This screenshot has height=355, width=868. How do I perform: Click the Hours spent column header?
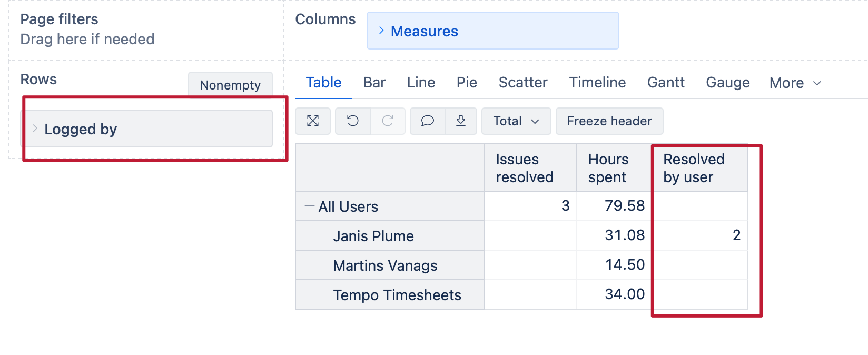tap(608, 168)
